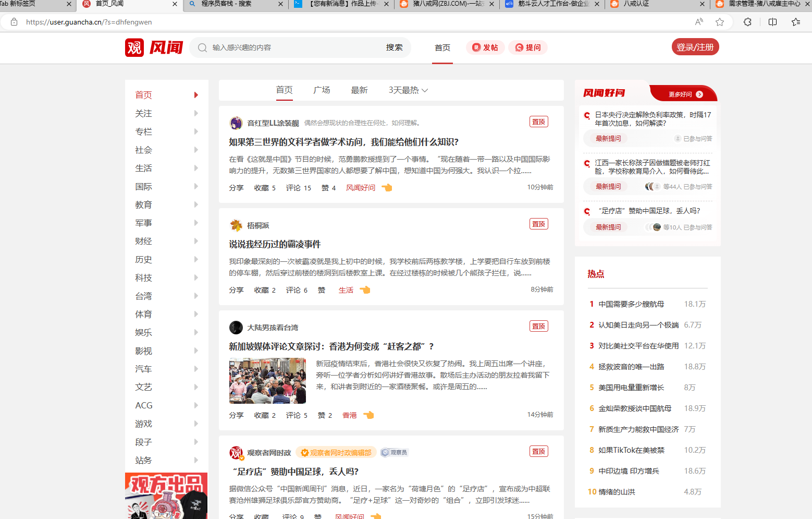Expand the 科技 sidebar category arrow
This screenshot has width=812, height=519.
click(x=196, y=277)
